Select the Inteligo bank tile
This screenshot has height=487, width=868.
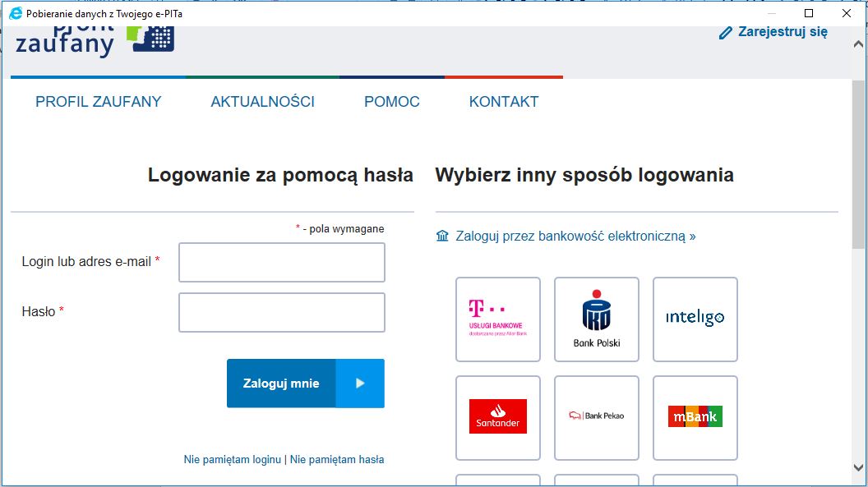(x=695, y=319)
